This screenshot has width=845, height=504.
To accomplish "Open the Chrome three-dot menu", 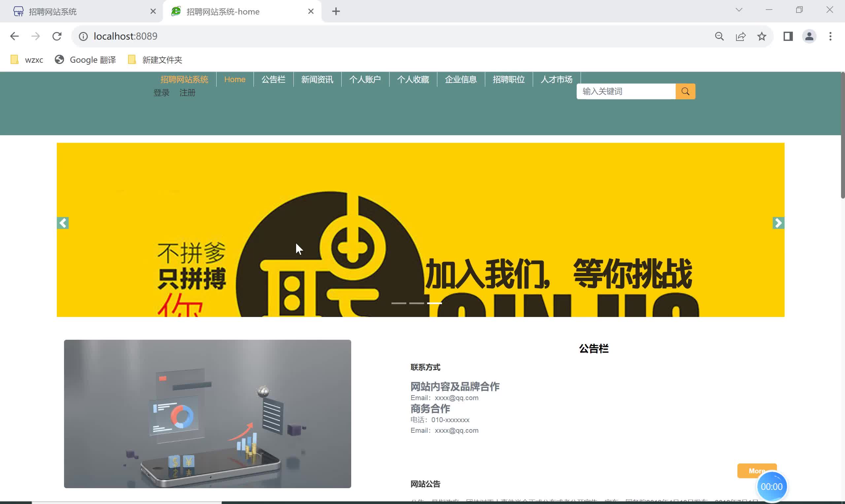I will coord(830,36).
